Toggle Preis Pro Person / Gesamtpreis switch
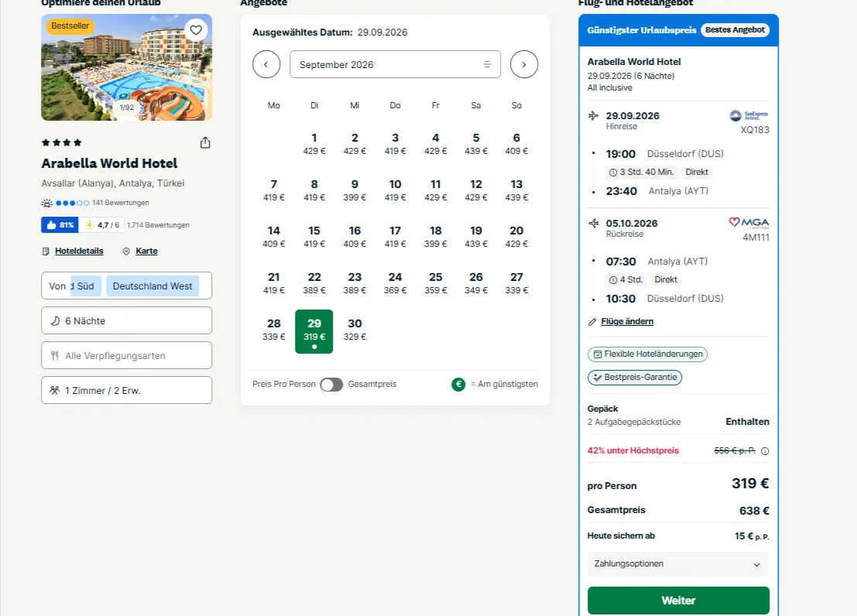857x616 pixels. pyautogui.click(x=331, y=385)
